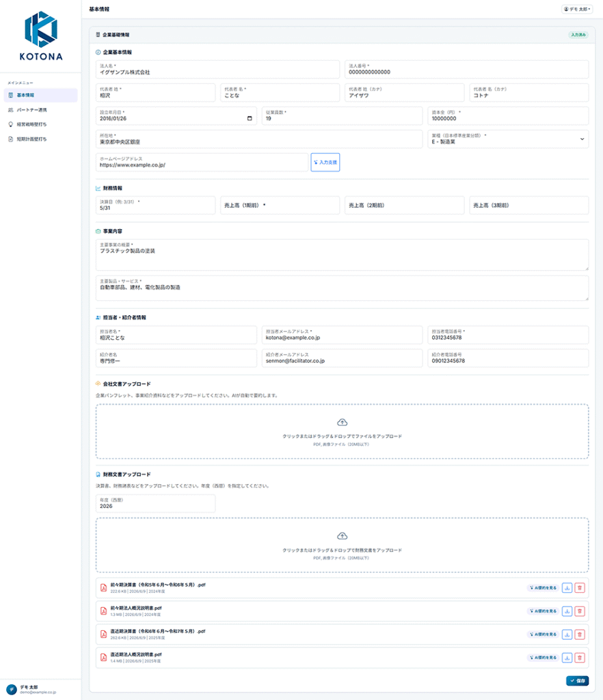
Task: Click the 所在地 address field
Action: coord(259,139)
